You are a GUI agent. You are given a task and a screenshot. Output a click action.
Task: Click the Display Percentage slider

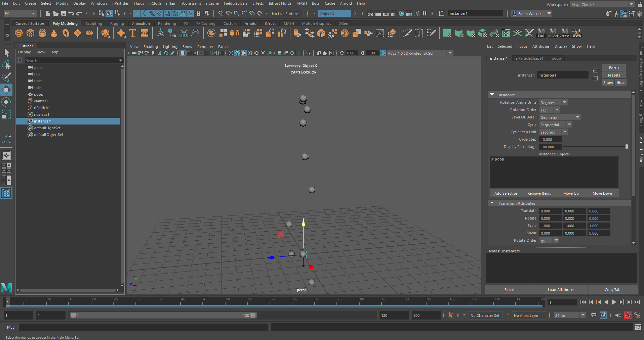pos(594,147)
